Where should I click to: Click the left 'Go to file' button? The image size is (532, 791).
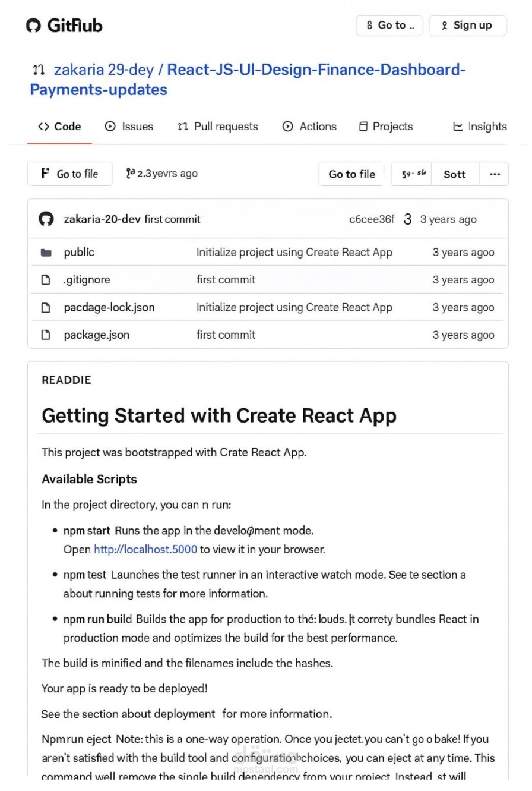(x=70, y=174)
